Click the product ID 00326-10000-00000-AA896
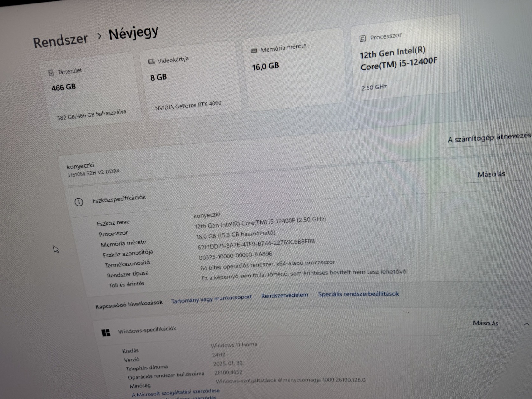The image size is (532, 399). 235,255
